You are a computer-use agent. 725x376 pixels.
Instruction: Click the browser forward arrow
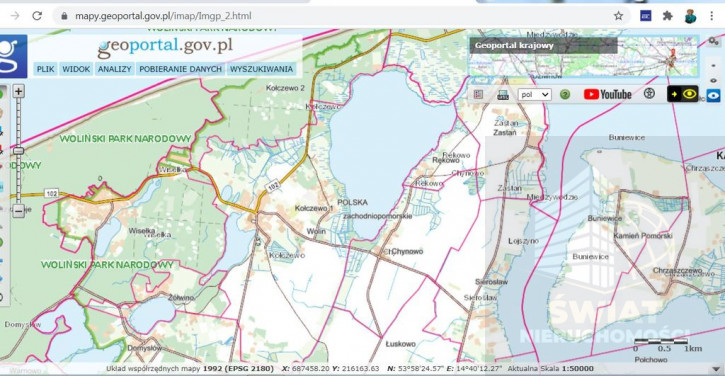point(15,16)
